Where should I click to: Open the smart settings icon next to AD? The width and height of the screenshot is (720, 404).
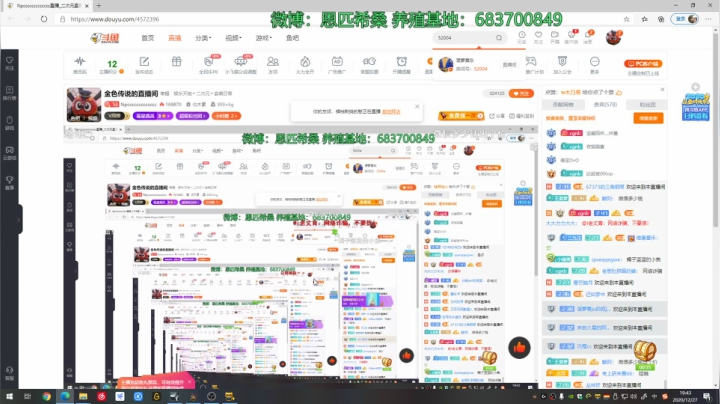coord(369,65)
